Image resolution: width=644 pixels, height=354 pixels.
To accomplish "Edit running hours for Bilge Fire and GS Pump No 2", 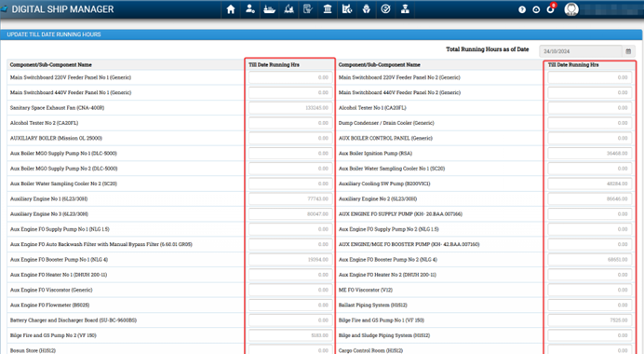I will pyautogui.click(x=290, y=336).
